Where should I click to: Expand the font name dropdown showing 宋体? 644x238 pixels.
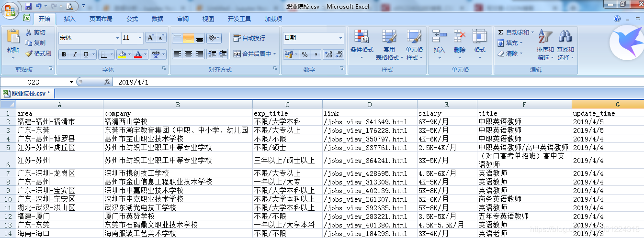(x=117, y=38)
